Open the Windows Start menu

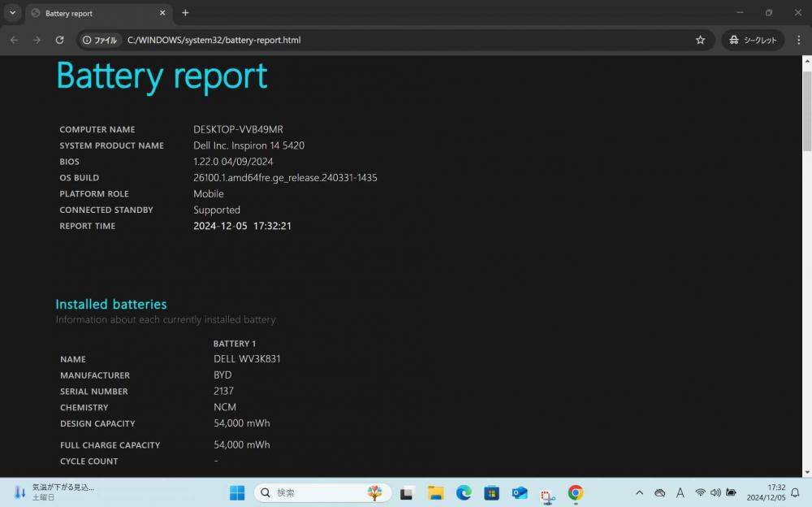coord(237,492)
